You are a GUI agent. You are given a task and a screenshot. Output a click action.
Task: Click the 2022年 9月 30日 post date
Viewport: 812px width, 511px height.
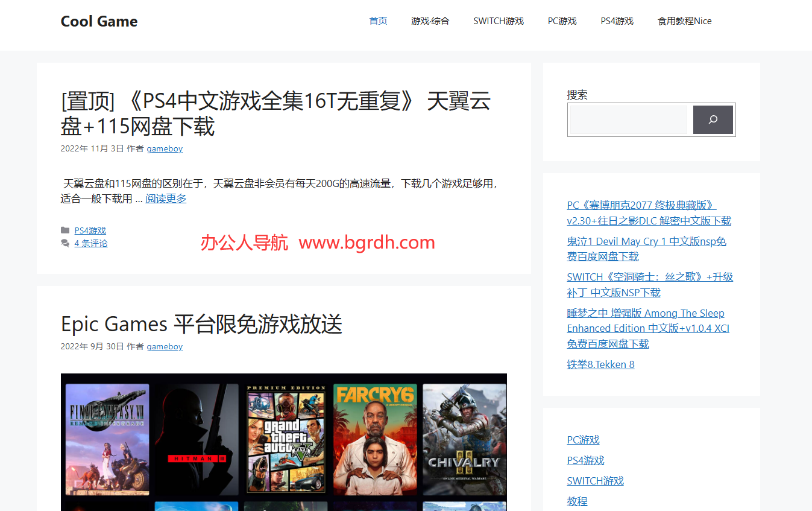(92, 346)
